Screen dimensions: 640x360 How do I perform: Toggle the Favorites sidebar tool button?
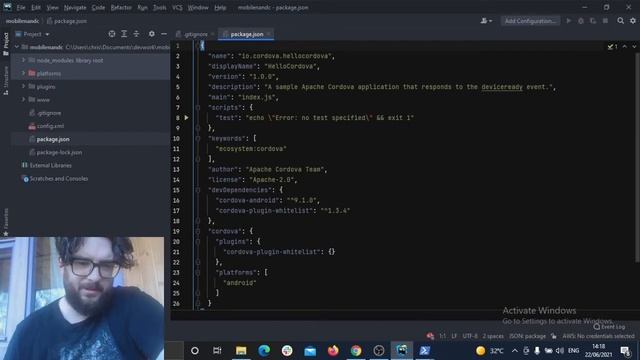pos(6,222)
